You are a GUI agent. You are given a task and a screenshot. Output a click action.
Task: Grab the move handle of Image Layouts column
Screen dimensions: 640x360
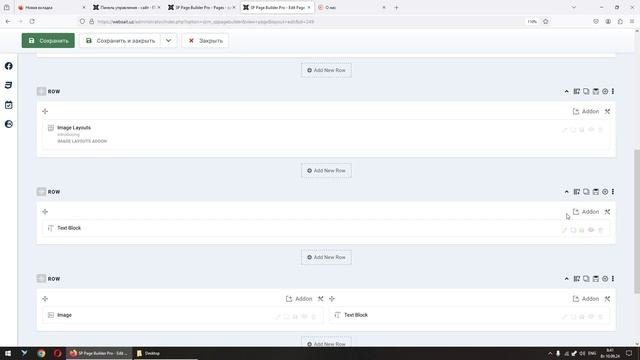click(45, 111)
